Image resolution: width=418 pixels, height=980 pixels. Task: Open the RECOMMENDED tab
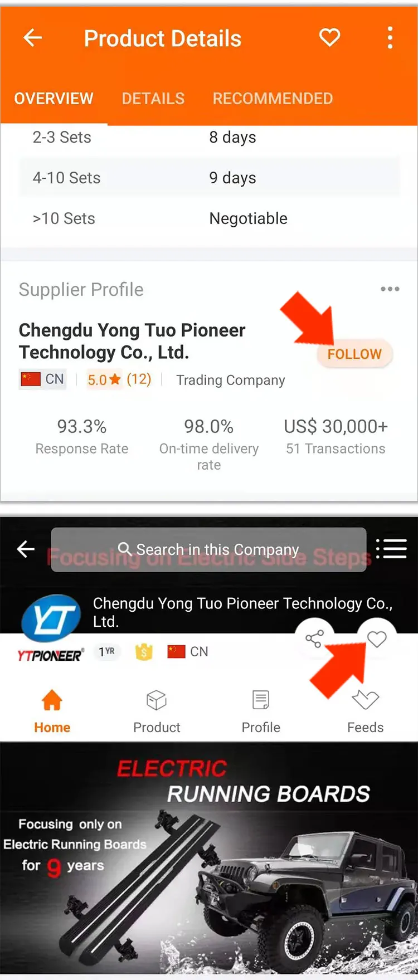pyautogui.click(x=273, y=99)
